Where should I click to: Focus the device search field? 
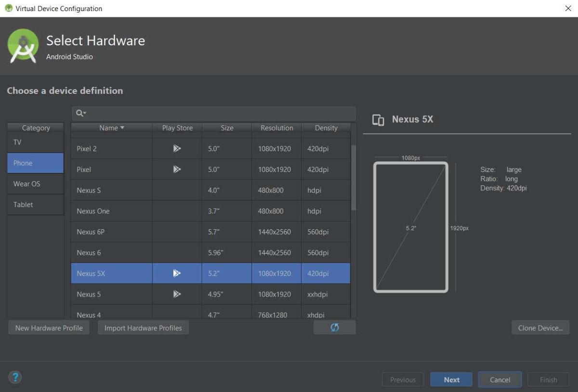click(x=214, y=113)
